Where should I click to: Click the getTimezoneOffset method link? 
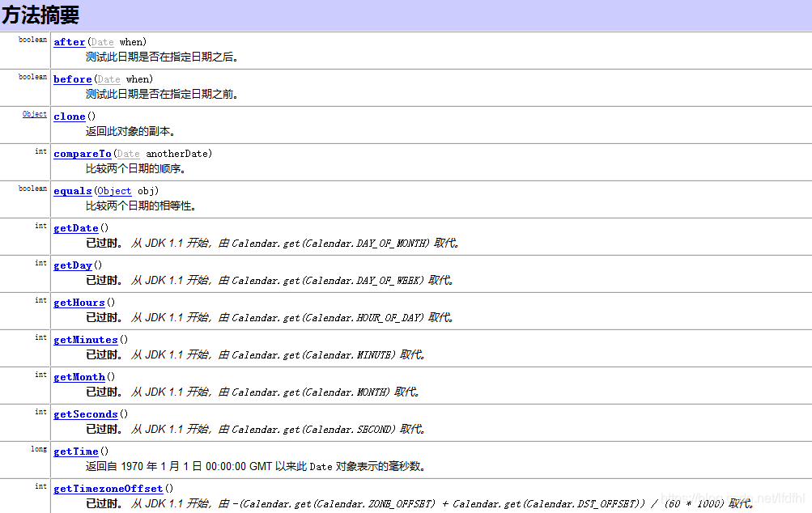tap(108, 488)
